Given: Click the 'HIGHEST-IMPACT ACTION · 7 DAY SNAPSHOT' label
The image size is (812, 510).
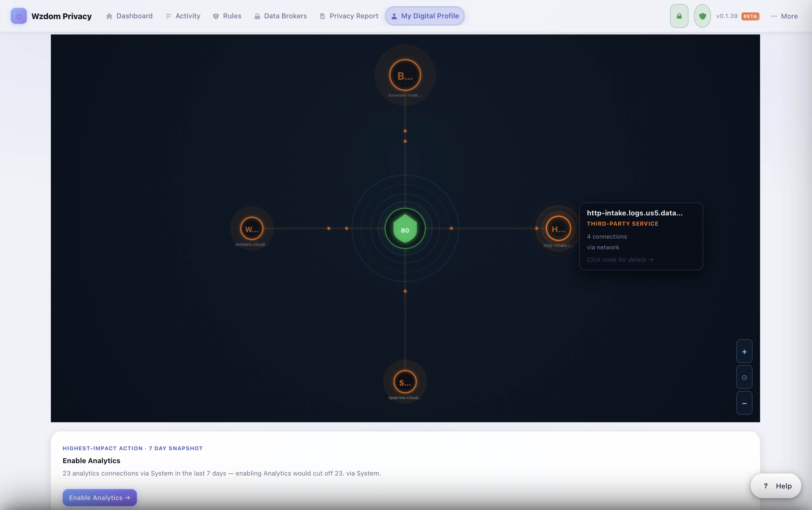Looking at the screenshot, I should pos(132,448).
